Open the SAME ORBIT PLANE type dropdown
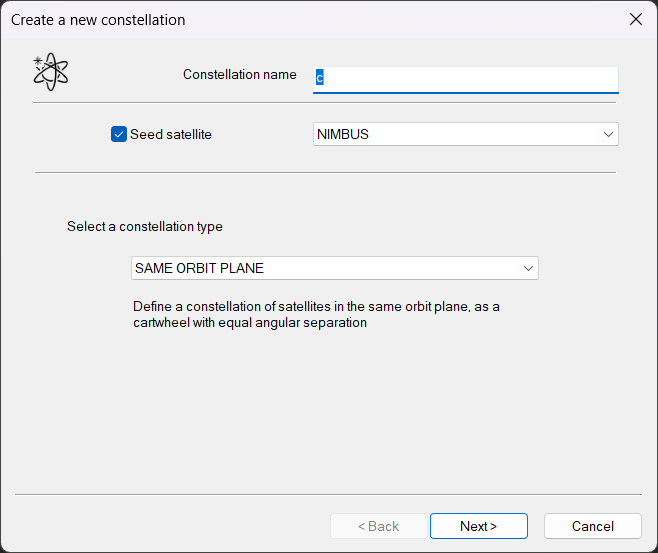The width and height of the screenshot is (658, 553). pyautogui.click(x=335, y=268)
